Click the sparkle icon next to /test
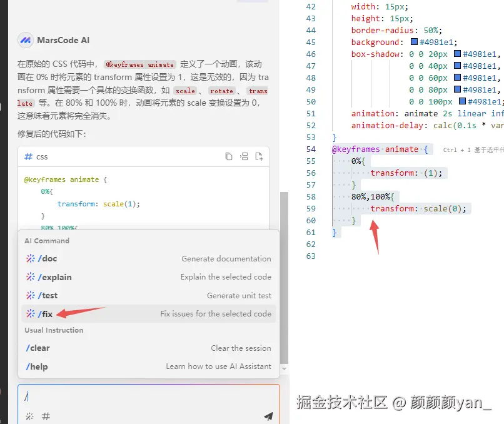 point(31,295)
